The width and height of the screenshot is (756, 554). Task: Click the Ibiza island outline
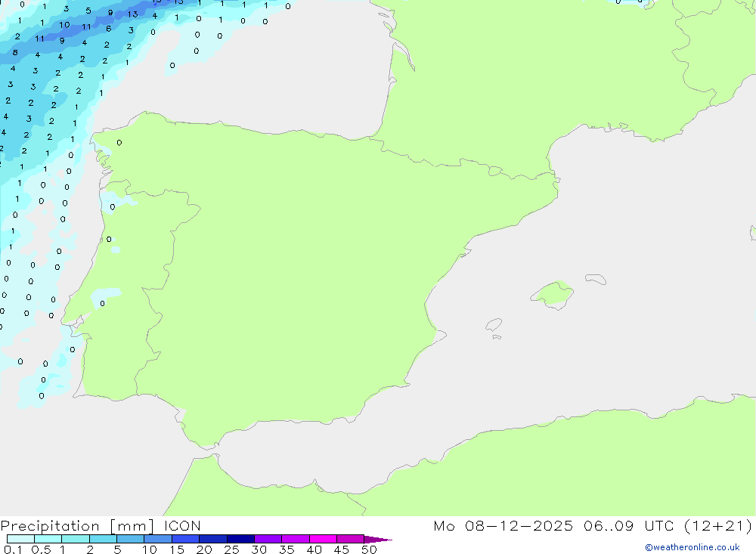[494, 325]
